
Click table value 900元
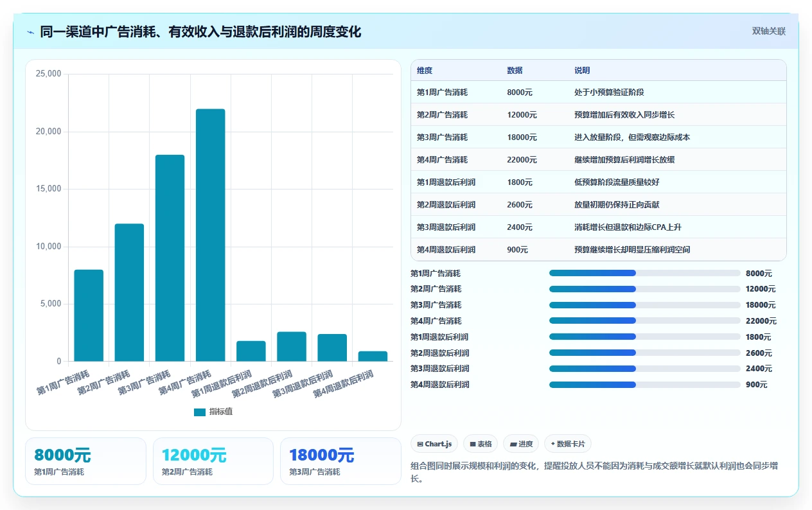[x=517, y=250]
